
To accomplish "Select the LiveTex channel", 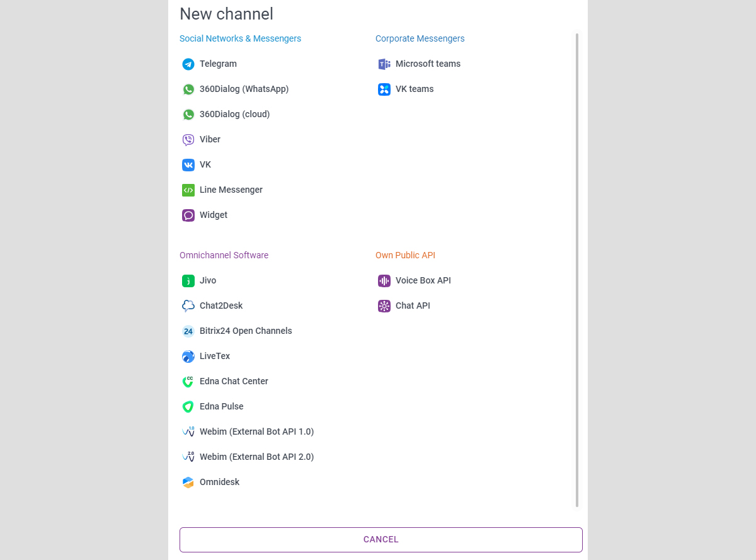I will click(215, 357).
